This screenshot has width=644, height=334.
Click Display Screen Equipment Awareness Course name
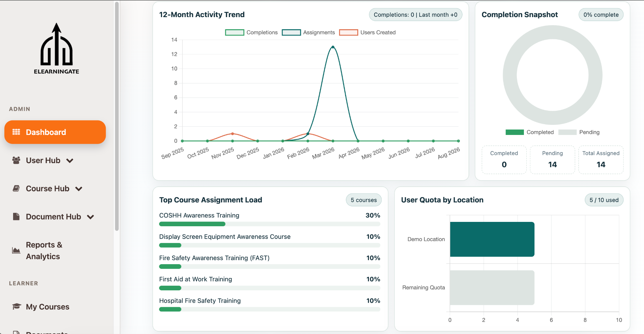[x=225, y=237]
